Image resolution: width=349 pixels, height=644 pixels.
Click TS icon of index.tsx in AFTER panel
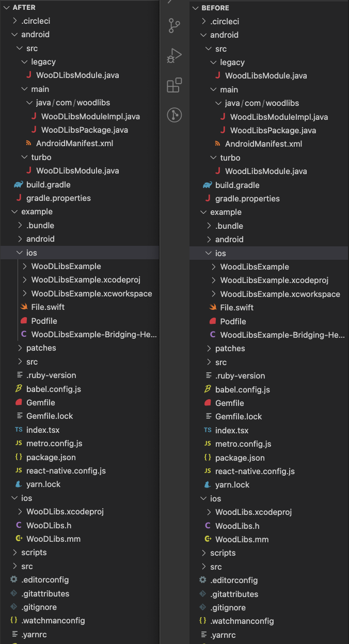(19, 430)
